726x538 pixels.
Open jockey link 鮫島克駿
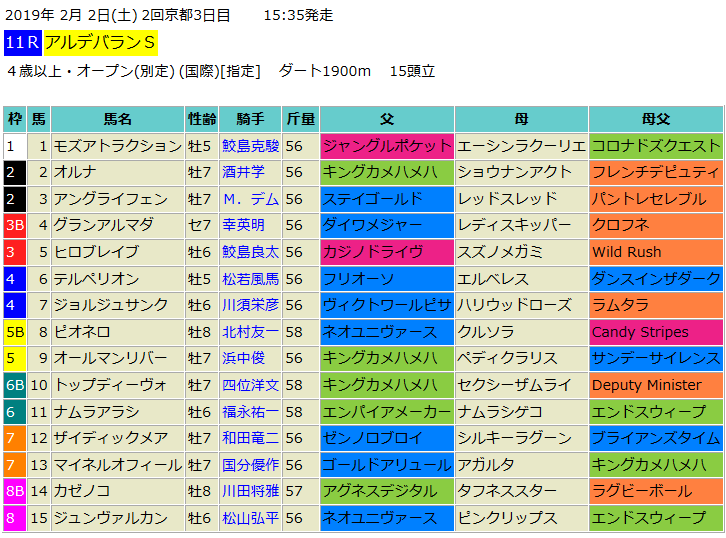(x=250, y=146)
